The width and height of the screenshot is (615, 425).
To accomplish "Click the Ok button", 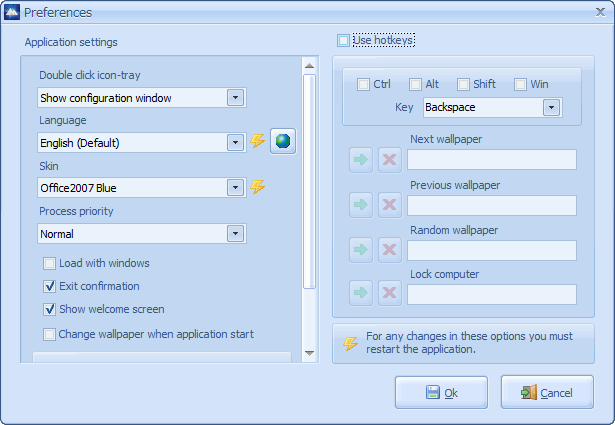I will [441, 392].
